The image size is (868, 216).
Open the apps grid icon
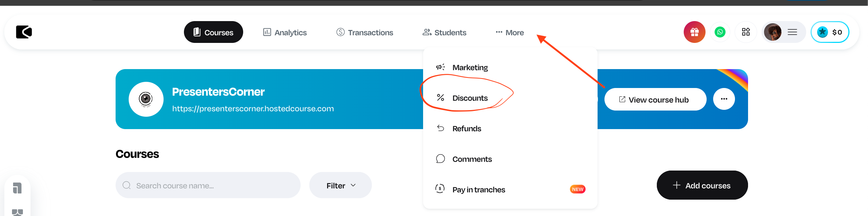point(746,32)
